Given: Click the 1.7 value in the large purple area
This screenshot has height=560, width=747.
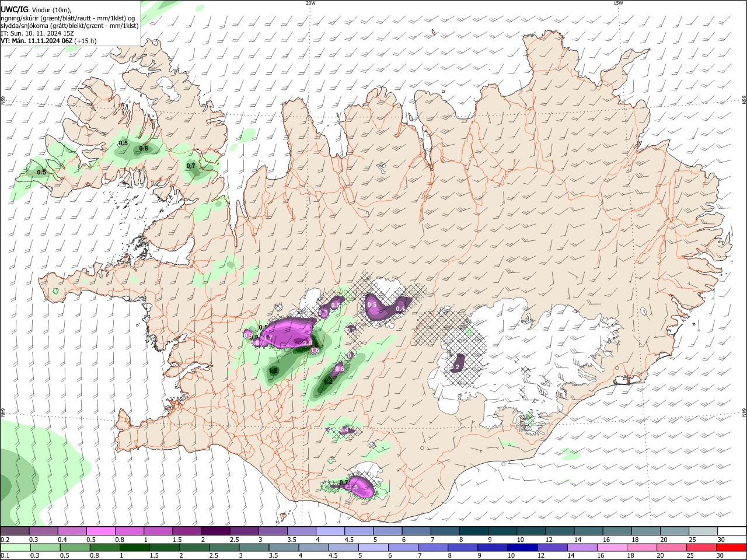Looking at the screenshot, I should 268,338.
